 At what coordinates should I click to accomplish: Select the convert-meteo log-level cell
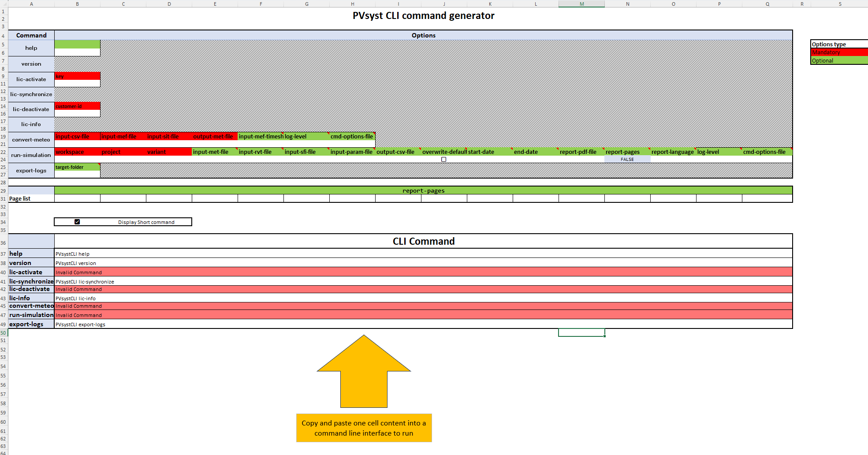[x=306, y=136]
